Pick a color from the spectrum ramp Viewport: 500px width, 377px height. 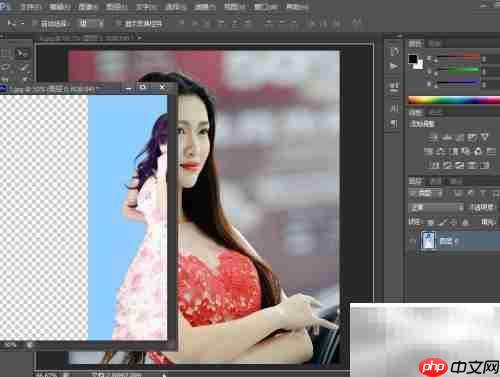[x=454, y=100]
